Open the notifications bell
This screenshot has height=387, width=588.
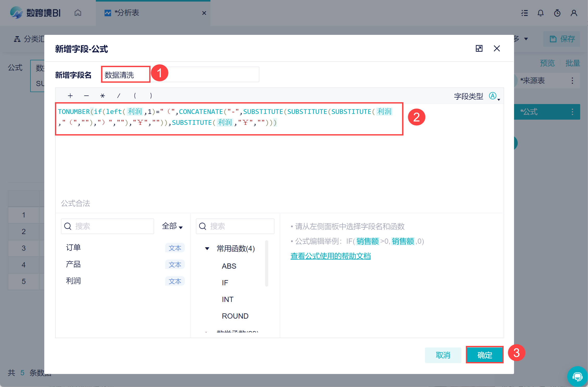(x=541, y=13)
